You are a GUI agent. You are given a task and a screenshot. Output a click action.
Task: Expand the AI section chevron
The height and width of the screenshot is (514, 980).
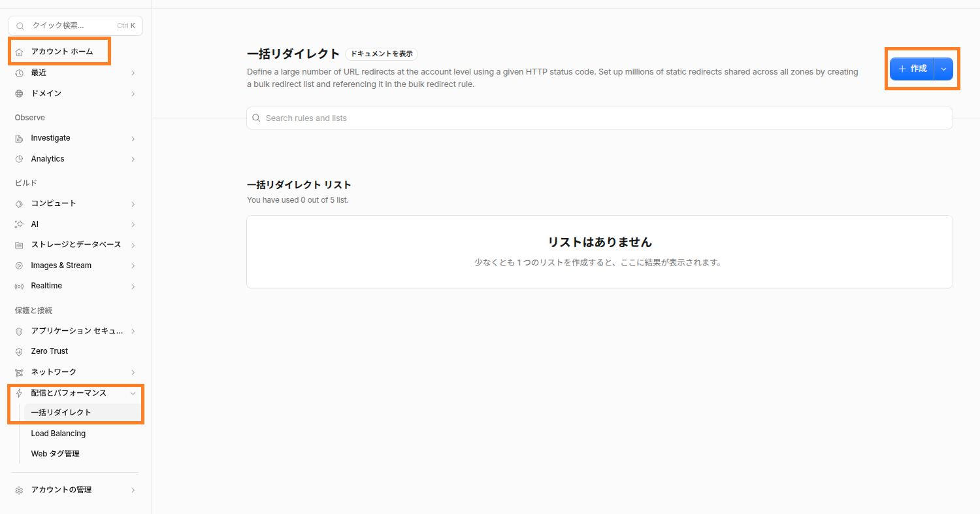tap(133, 224)
